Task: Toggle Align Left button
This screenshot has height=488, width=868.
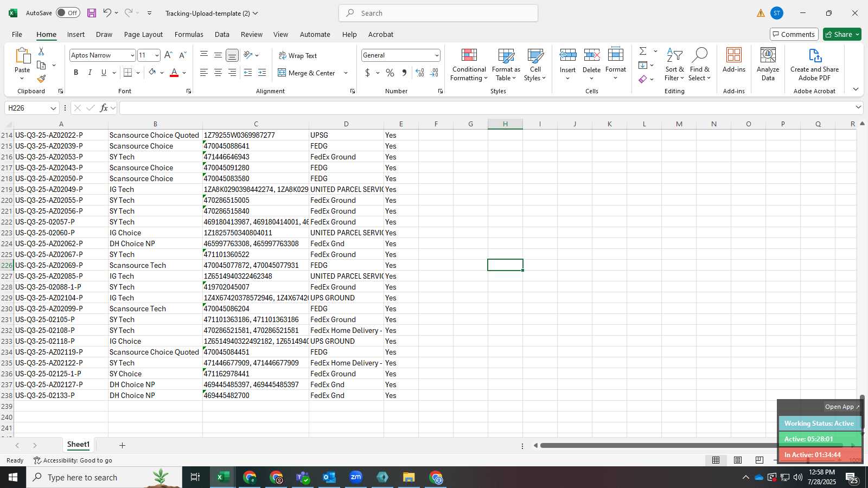Action: (x=203, y=73)
